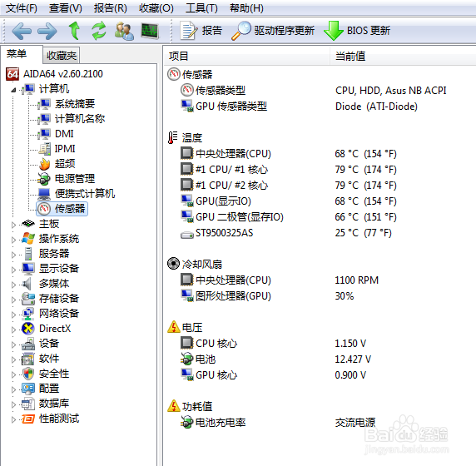Expand the 存储设备 tree node
The image size is (476, 466).
pos(13,300)
